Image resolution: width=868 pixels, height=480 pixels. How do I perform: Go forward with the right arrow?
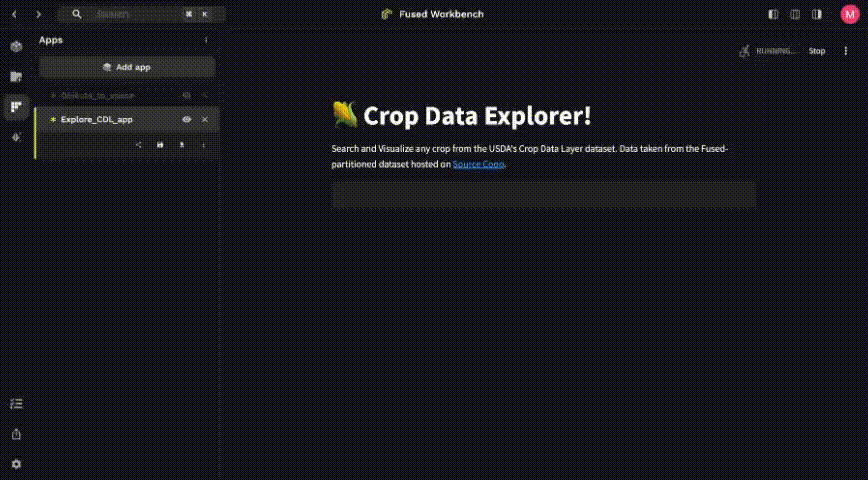(x=38, y=14)
